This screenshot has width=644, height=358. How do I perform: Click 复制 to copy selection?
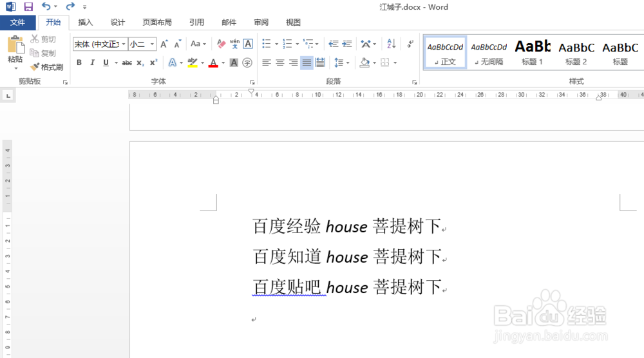pyautogui.click(x=43, y=53)
